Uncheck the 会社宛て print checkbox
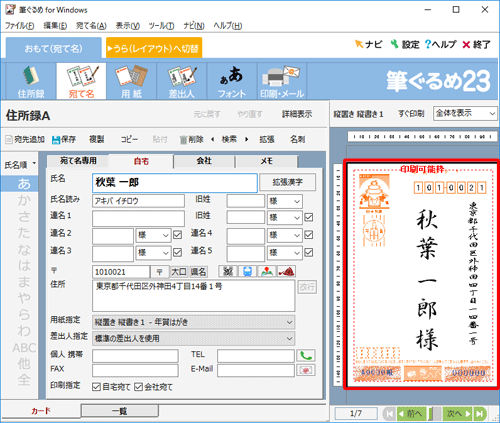Image resolution: width=500 pixels, height=423 pixels. [139, 387]
